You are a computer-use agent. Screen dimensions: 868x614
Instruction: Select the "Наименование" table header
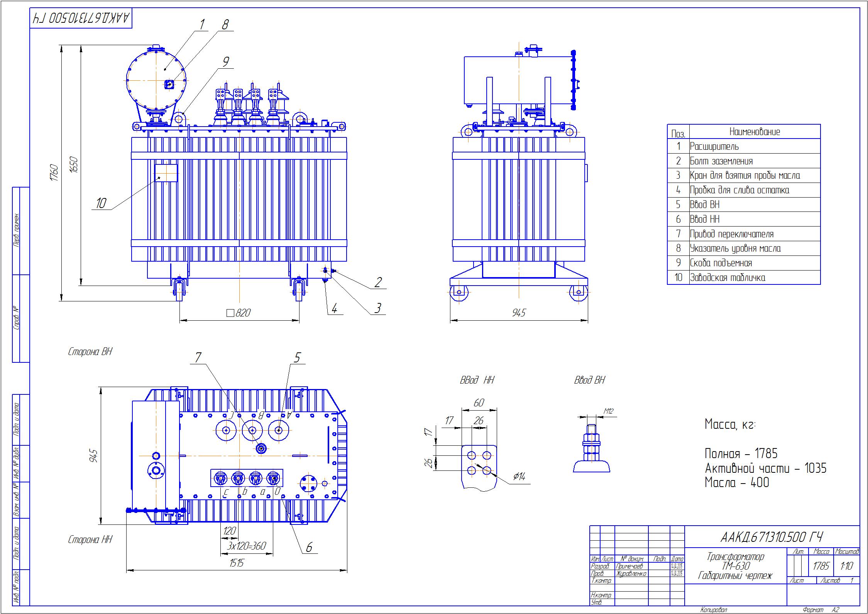(x=755, y=132)
